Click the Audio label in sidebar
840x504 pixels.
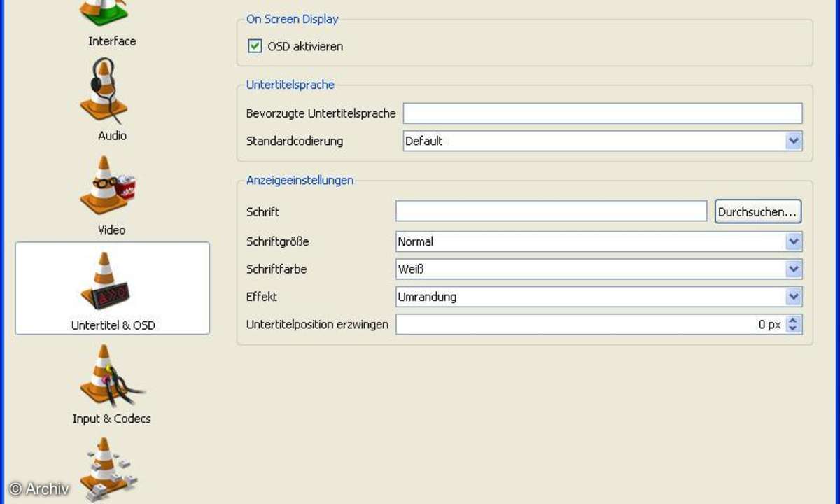click(x=112, y=136)
